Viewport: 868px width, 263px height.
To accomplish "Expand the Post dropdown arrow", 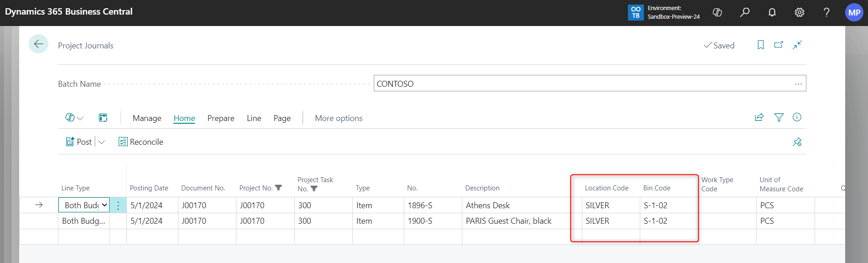I will click(x=102, y=142).
